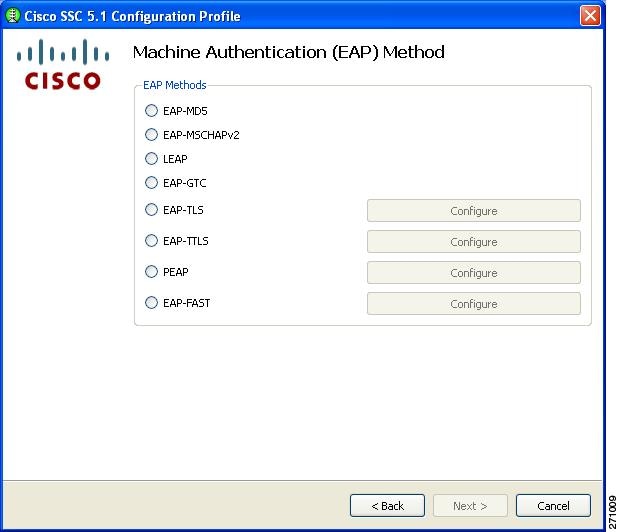The image size is (618, 532).
Task: Choose EAP-FAST authentication
Action: coord(151,303)
